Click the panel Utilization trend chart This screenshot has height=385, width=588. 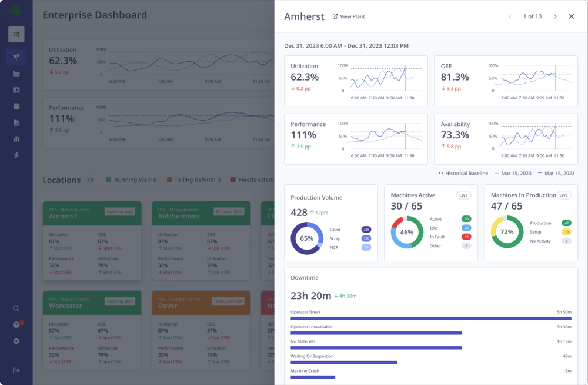(x=380, y=81)
